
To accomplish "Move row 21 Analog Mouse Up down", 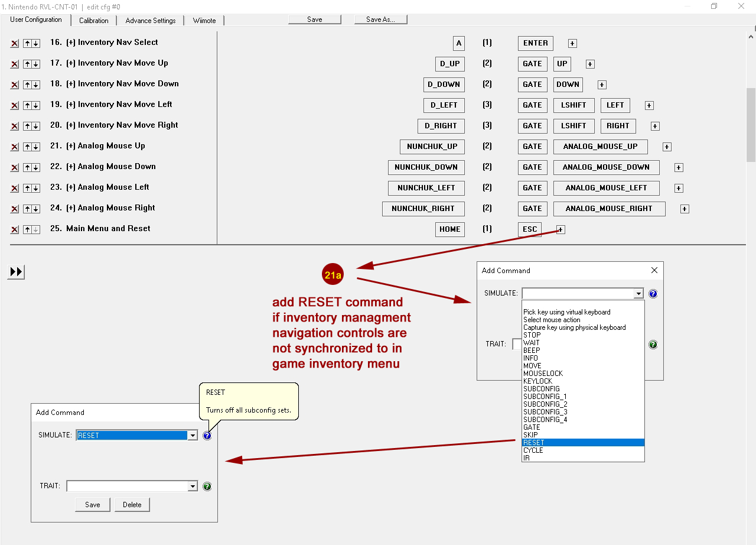I will pyautogui.click(x=35, y=147).
